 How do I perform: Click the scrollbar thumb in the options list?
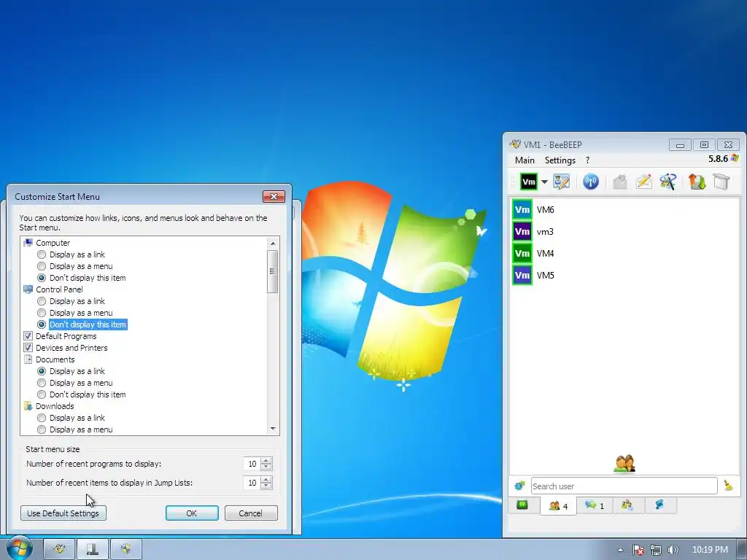(273, 271)
